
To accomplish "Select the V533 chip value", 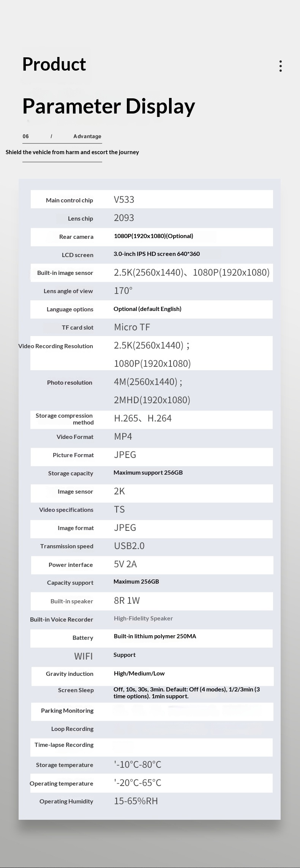I will [x=124, y=200].
